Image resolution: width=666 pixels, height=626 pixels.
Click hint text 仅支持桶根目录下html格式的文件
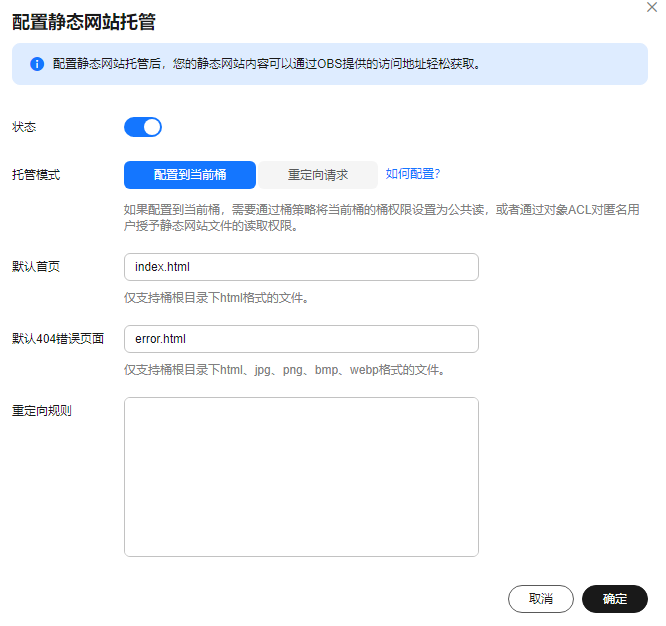[216, 298]
